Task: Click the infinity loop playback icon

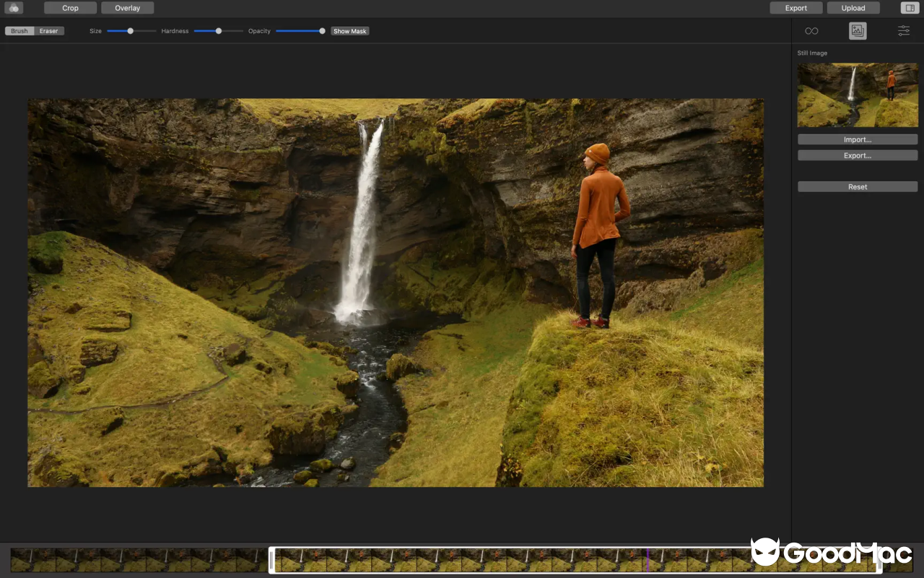Action: click(811, 30)
